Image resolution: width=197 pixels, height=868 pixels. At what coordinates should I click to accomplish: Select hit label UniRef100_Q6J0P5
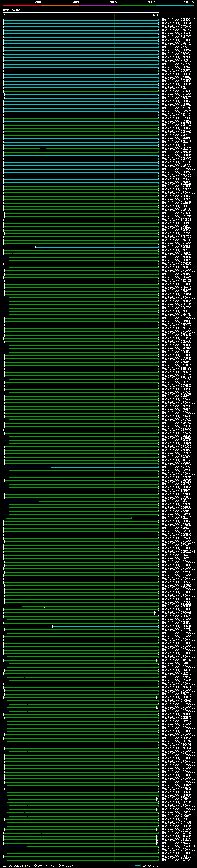177,430
